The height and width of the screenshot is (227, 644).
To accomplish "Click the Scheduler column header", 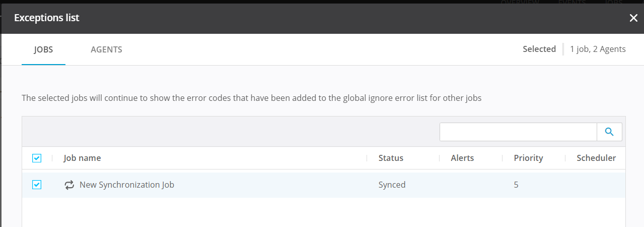I will pos(596,158).
